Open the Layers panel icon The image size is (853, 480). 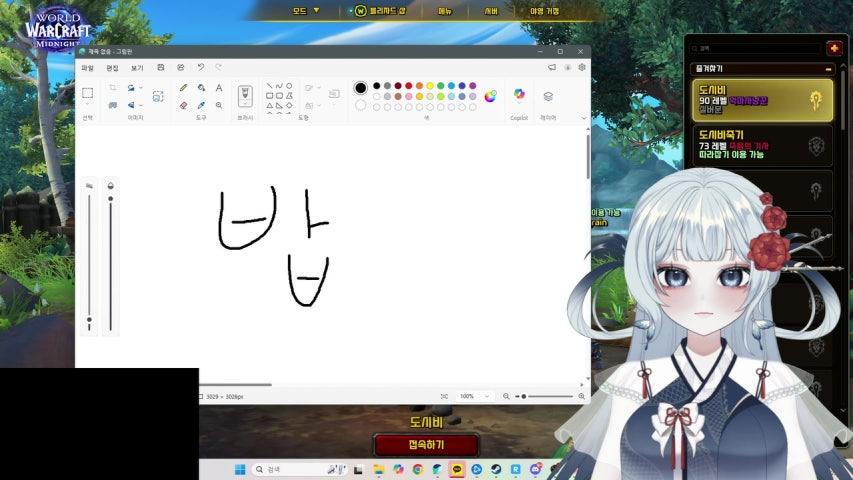[x=548, y=96]
